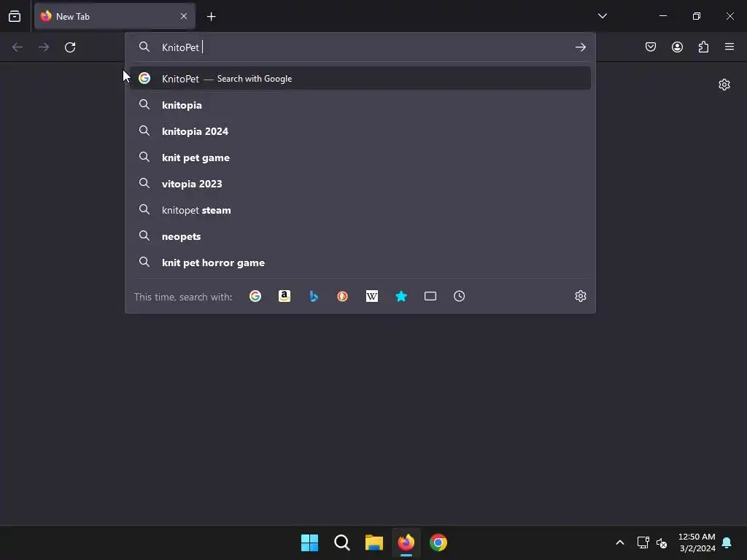Open the clock showing 12:50 AM
The width and height of the screenshot is (747, 560).
tap(697, 542)
